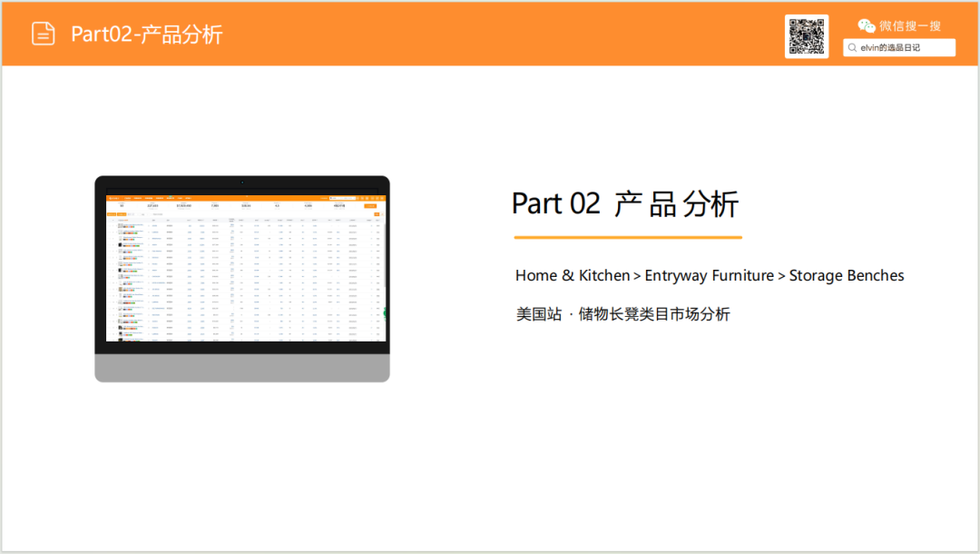The height and width of the screenshot is (554, 980).
Task: Open the product thumbnail in the first table row
Action: click(120, 224)
